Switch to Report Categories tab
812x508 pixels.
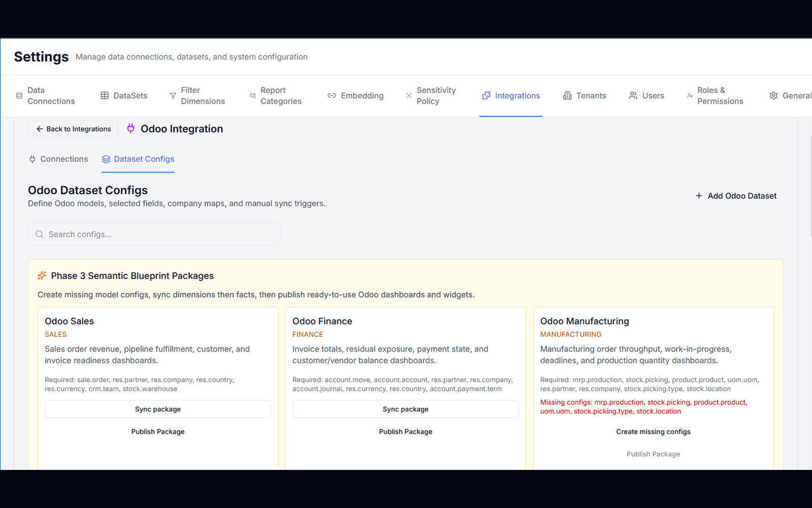276,96
